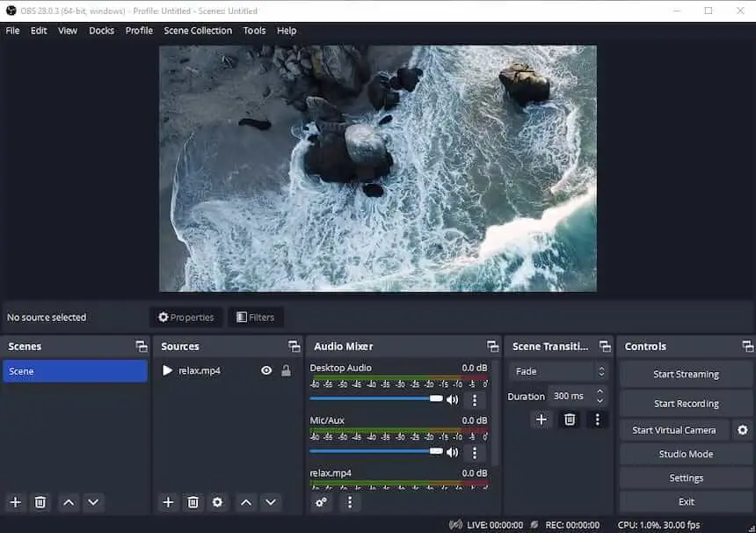756x533 pixels.
Task: Click the video preview canvas
Action: (377, 168)
